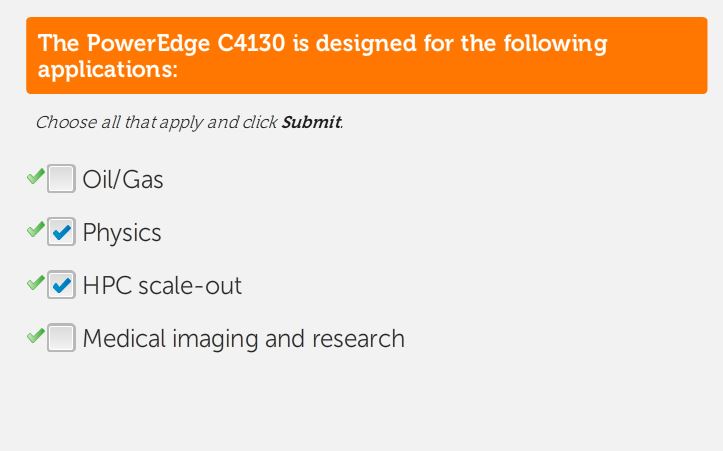This screenshot has width=723, height=451.
Task: Tick the Medical imaging and research checkbox
Action: (61, 339)
